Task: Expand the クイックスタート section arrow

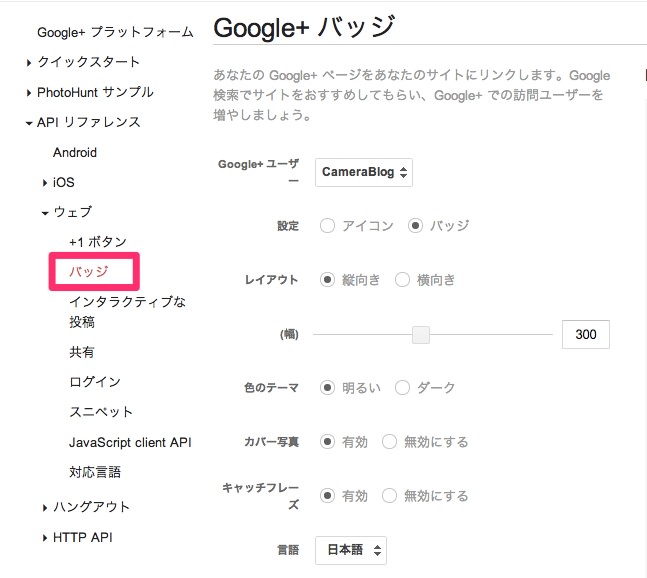Action: (28, 63)
